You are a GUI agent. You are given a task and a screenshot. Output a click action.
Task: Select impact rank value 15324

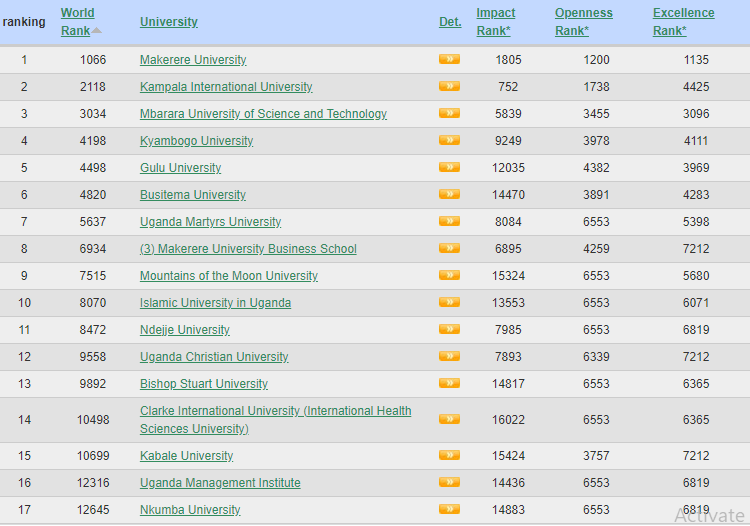(508, 276)
